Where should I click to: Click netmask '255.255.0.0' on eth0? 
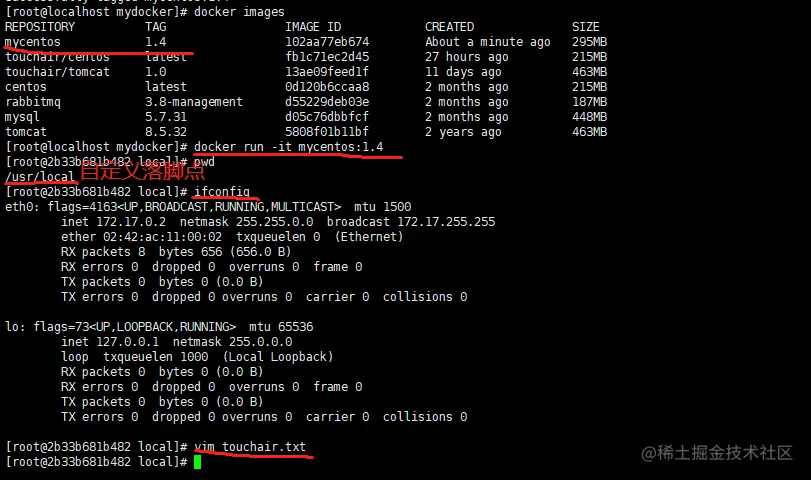pos(275,222)
